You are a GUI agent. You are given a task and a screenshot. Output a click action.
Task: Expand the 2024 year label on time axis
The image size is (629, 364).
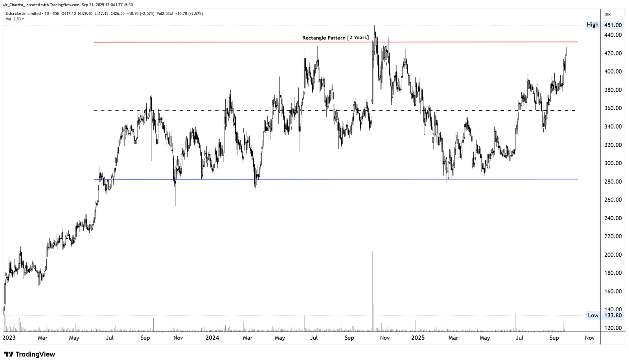212,337
